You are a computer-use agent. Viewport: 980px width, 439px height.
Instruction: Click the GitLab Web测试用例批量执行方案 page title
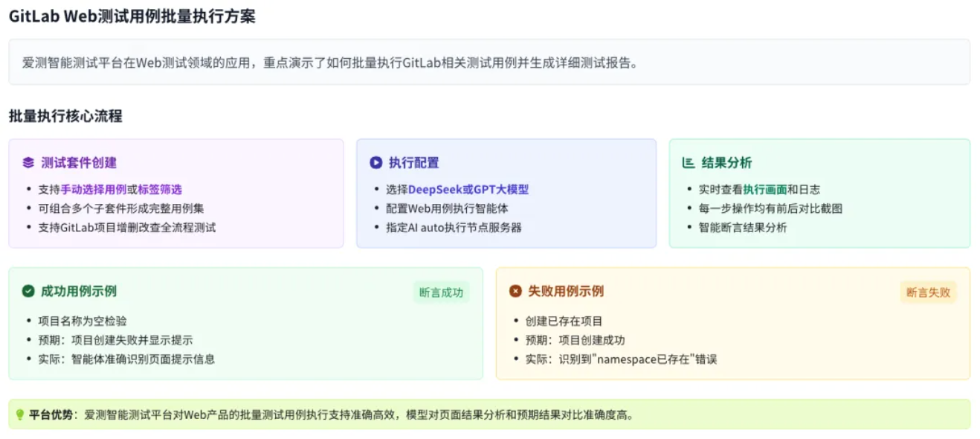132,16
